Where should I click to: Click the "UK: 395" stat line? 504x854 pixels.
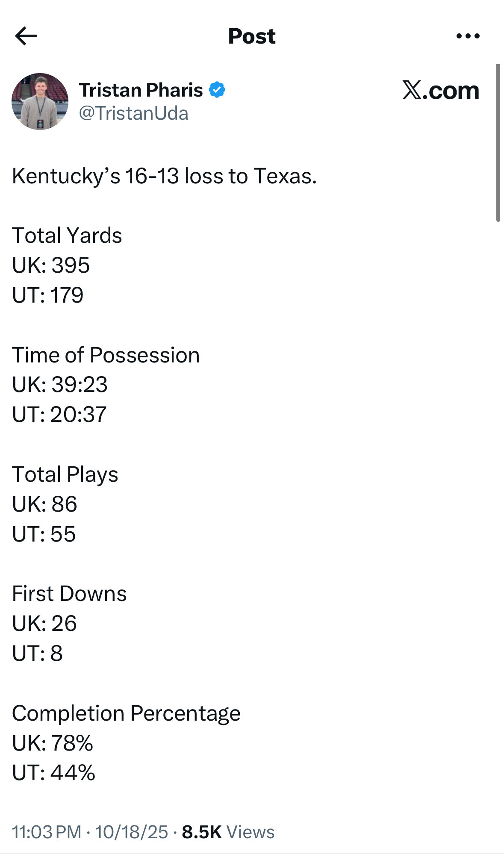click(51, 265)
